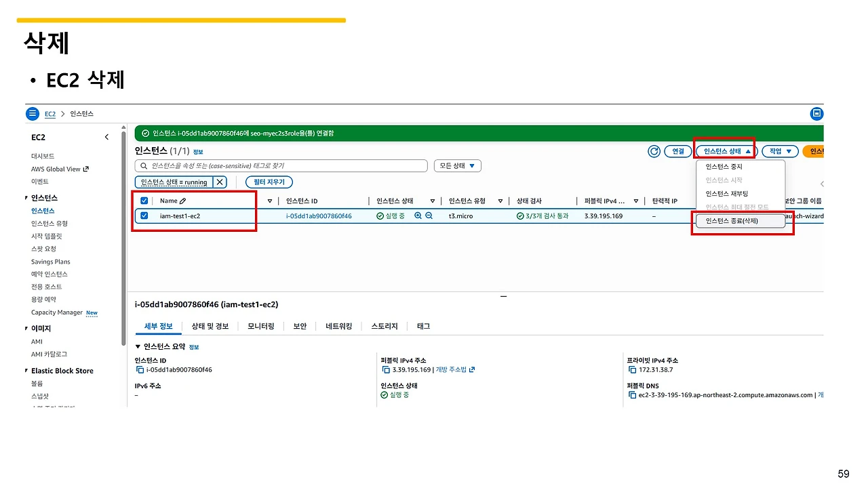Collapse the Elastic Block Store sidebar group

tap(26, 371)
